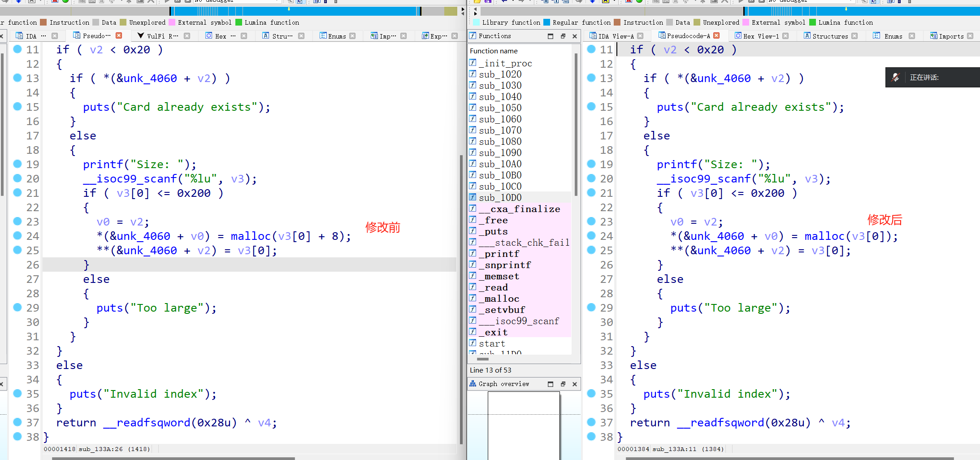Click function icon beside _malloc
Screen dimensions: 980x460
pos(473,298)
